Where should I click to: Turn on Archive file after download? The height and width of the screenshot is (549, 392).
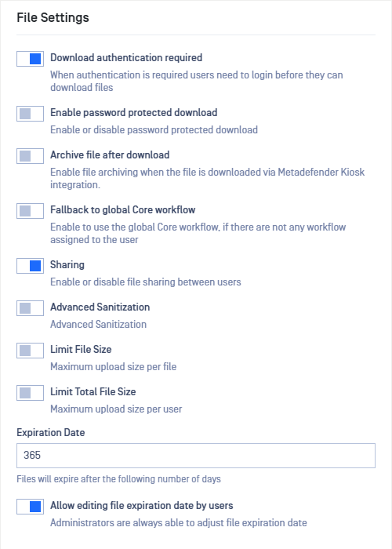click(30, 156)
